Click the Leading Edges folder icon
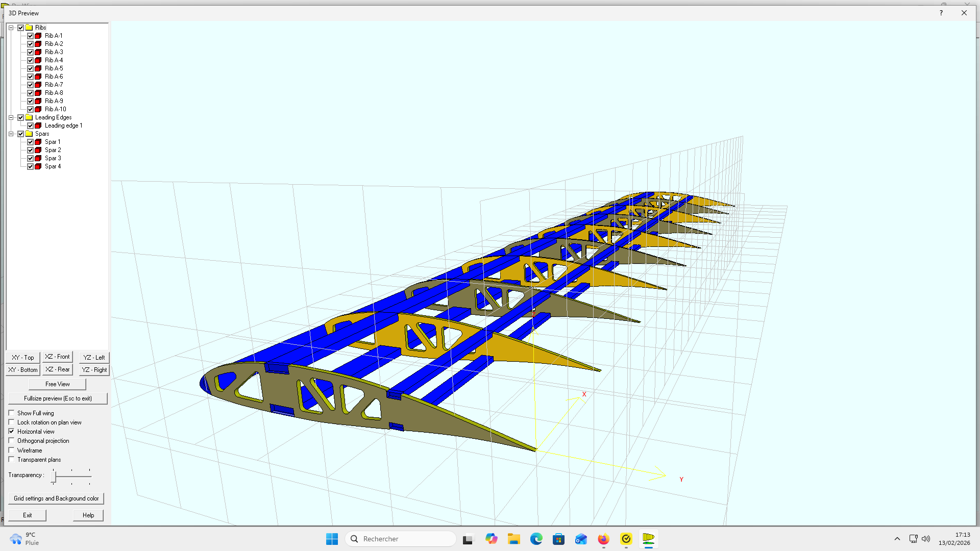 point(29,117)
